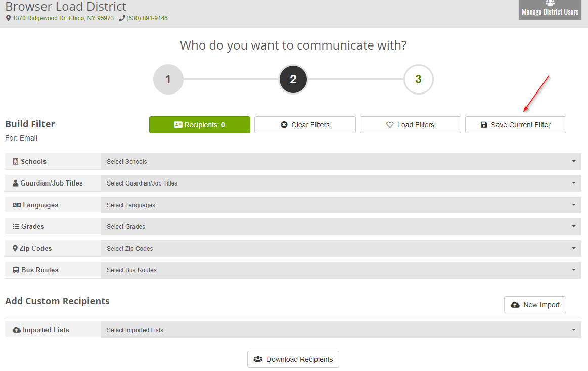The image size is (588, 371).
Task: Open the Select Bus Routes dropdown
Action: (x=341, y=270)
